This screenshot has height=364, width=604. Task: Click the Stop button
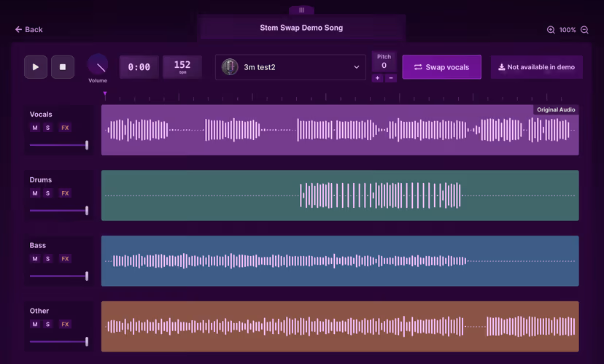point(63,67)
